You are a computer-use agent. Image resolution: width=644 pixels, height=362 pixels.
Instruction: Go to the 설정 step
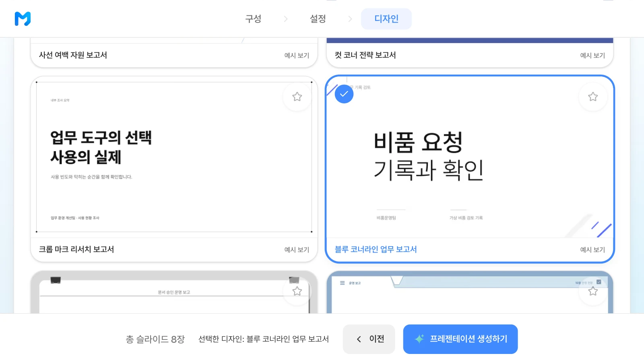[318, 19]
